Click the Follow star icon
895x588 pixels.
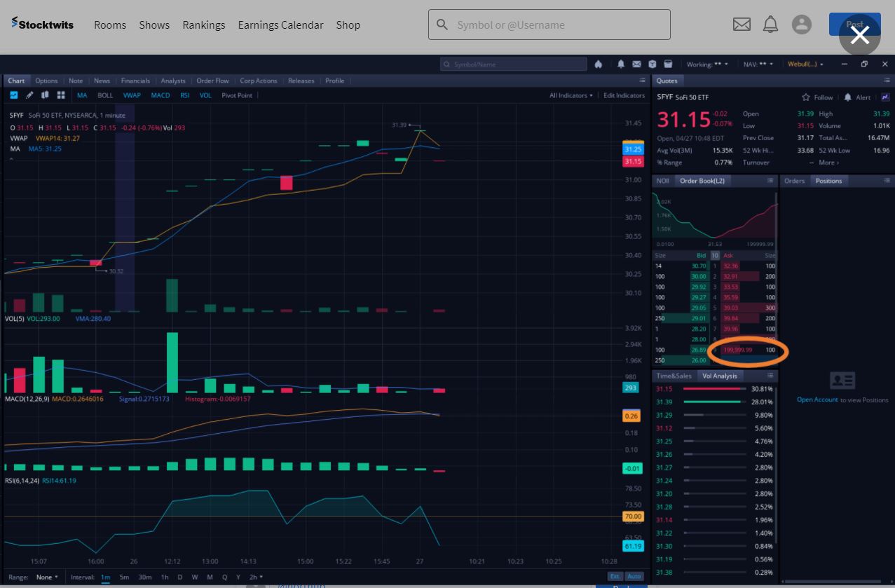[x=806, y=97]
